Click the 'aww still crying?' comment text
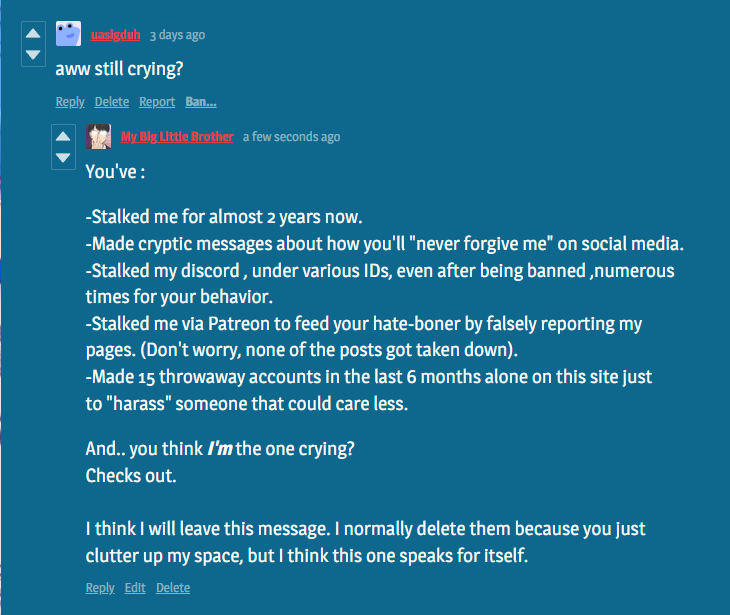 119,69
